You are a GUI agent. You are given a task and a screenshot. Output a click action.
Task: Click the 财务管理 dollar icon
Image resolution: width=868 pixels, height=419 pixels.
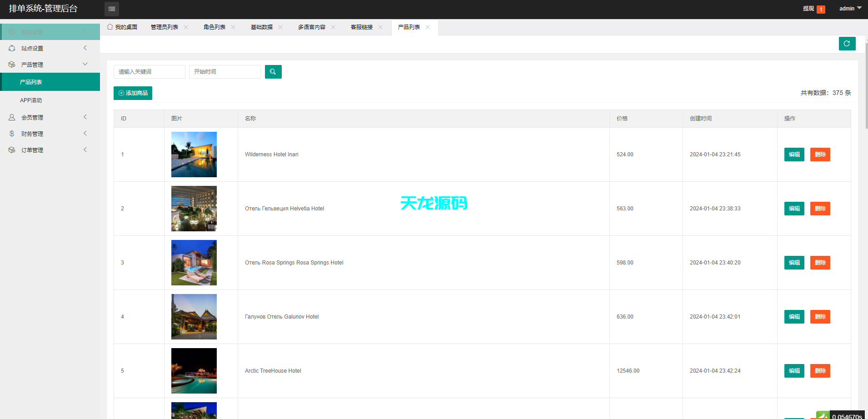pos(11,133)
